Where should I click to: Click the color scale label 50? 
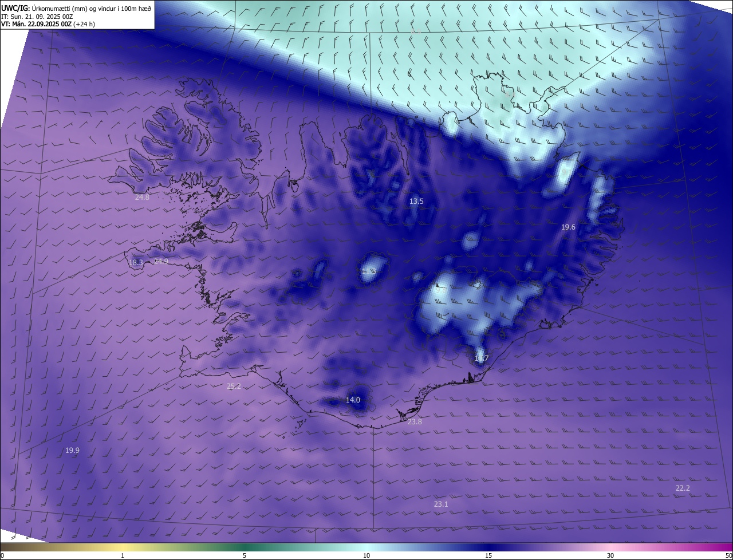point(728,556)
